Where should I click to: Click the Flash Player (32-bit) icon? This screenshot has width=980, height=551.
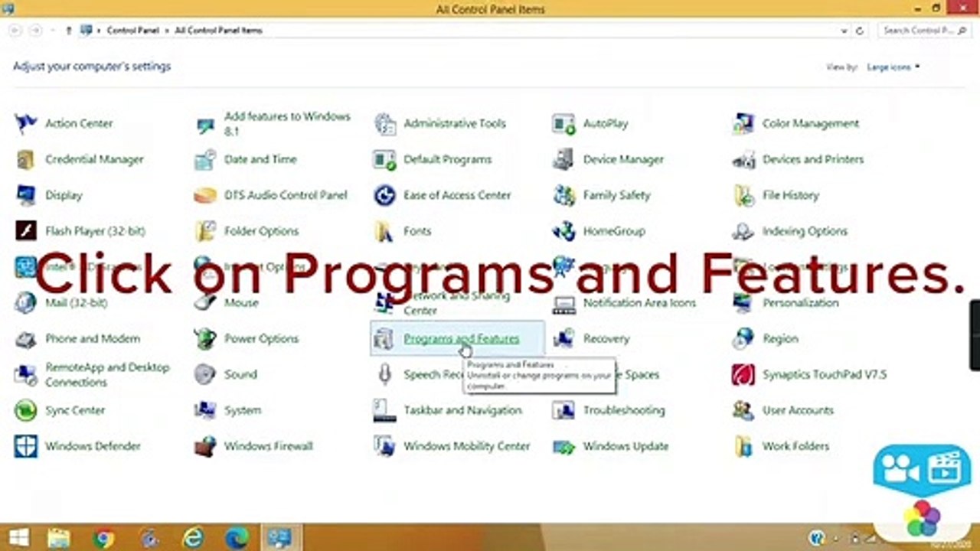click(x=26, y=231)
